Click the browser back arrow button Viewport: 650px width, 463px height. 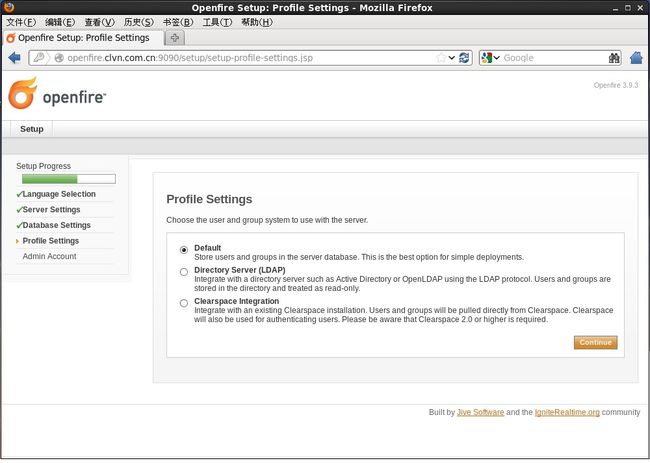coord(15,58)
